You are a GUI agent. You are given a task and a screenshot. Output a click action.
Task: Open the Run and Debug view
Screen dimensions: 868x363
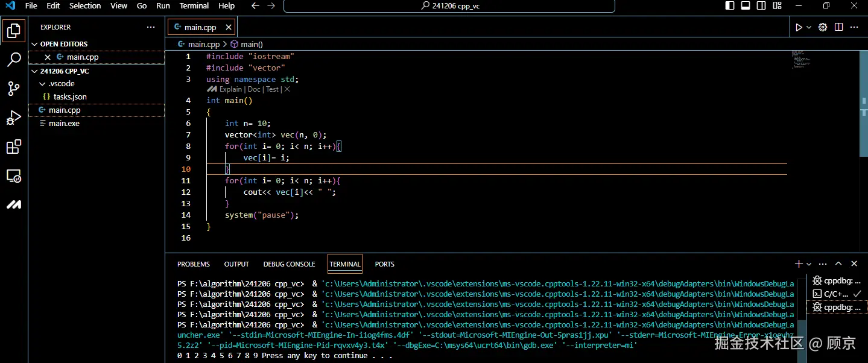pyautogui.click(x=14, y=118)
